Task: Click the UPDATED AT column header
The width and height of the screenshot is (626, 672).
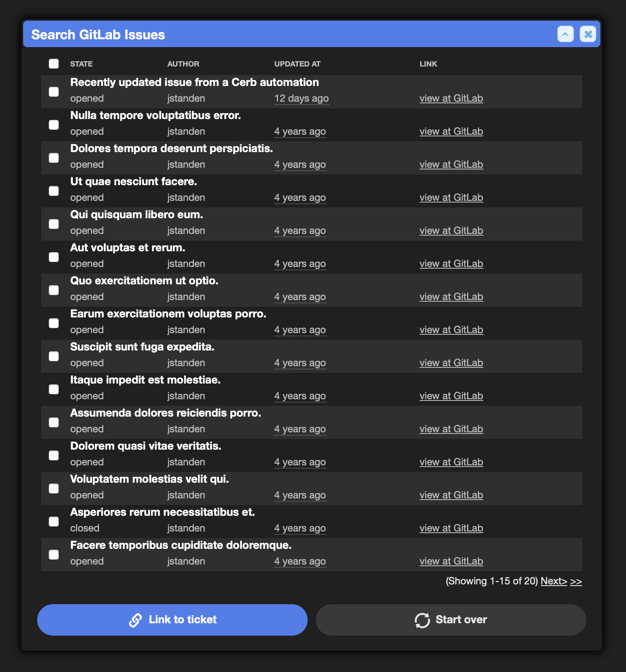Action: (297, 64)
